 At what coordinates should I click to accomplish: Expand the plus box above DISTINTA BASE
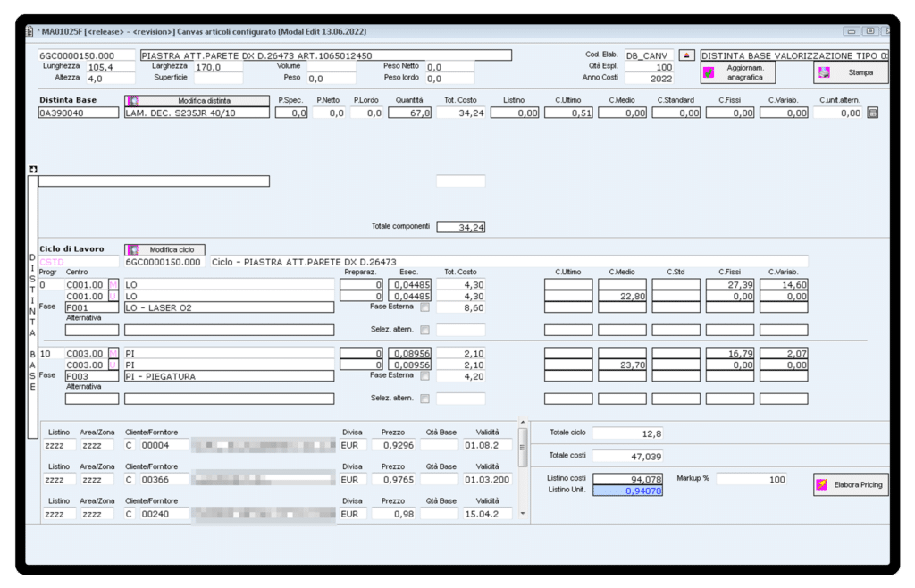(x=33, y=170)
